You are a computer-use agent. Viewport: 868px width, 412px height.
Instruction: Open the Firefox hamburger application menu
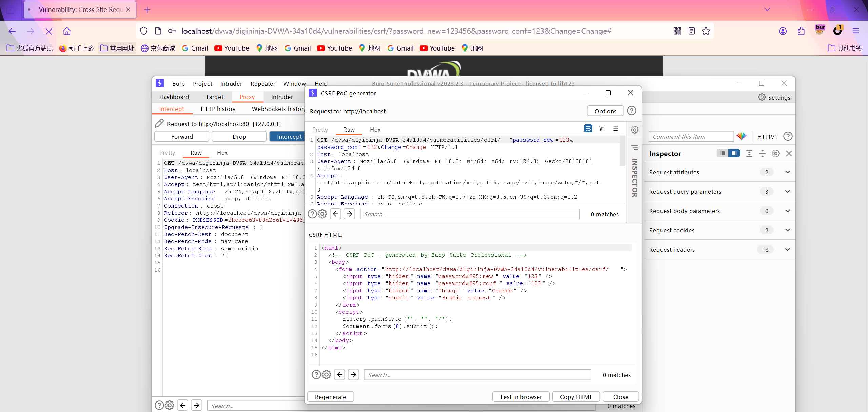[856, 31]
